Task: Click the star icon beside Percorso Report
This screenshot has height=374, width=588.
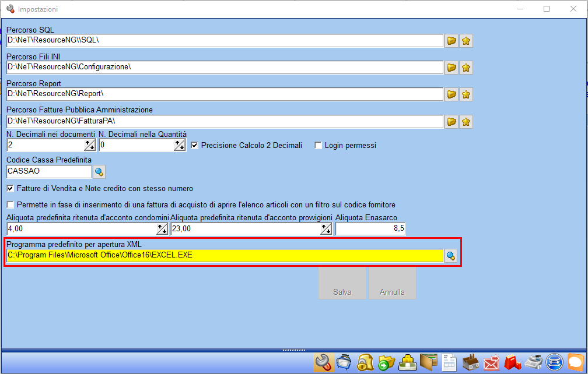Action: [466, 94]
